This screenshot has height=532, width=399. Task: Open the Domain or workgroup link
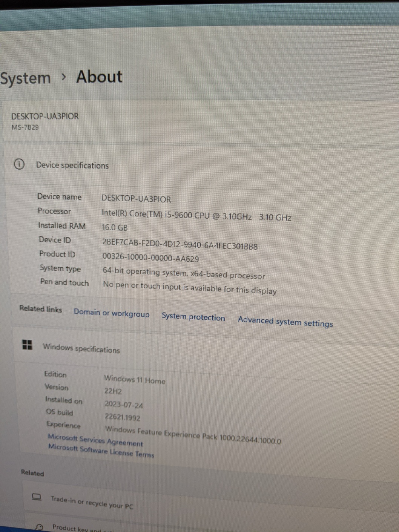click(112, 313)
